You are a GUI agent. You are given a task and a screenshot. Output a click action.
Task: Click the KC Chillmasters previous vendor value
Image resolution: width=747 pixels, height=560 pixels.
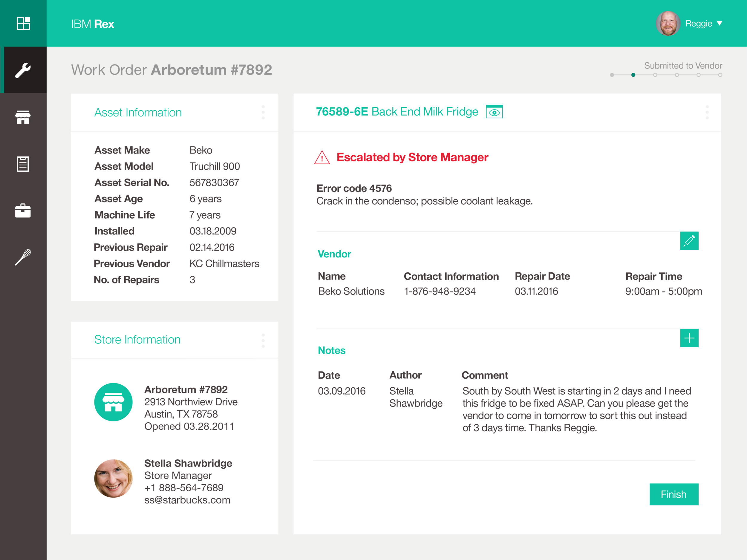pos(225,264)
